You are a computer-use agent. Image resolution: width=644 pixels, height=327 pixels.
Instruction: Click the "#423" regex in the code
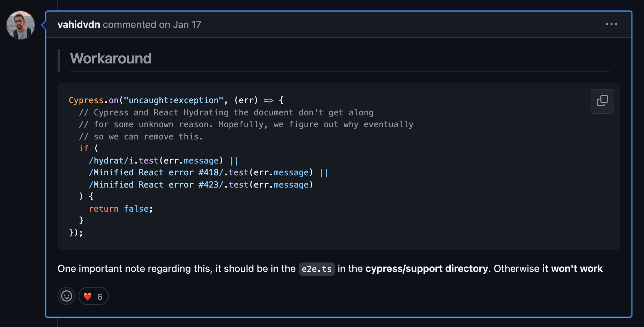208,185
